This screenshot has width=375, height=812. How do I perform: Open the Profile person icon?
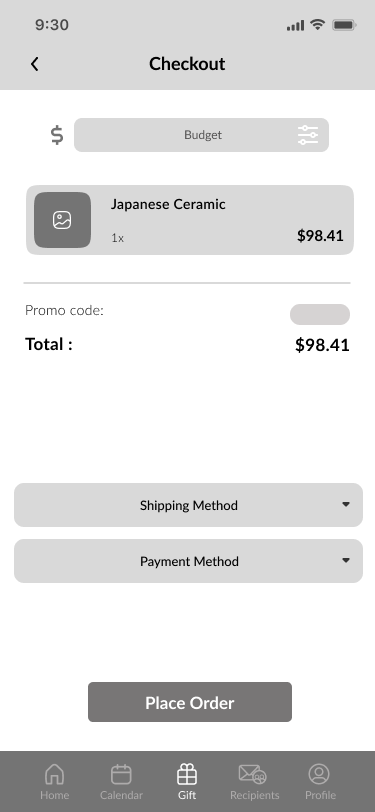point(319,775)
